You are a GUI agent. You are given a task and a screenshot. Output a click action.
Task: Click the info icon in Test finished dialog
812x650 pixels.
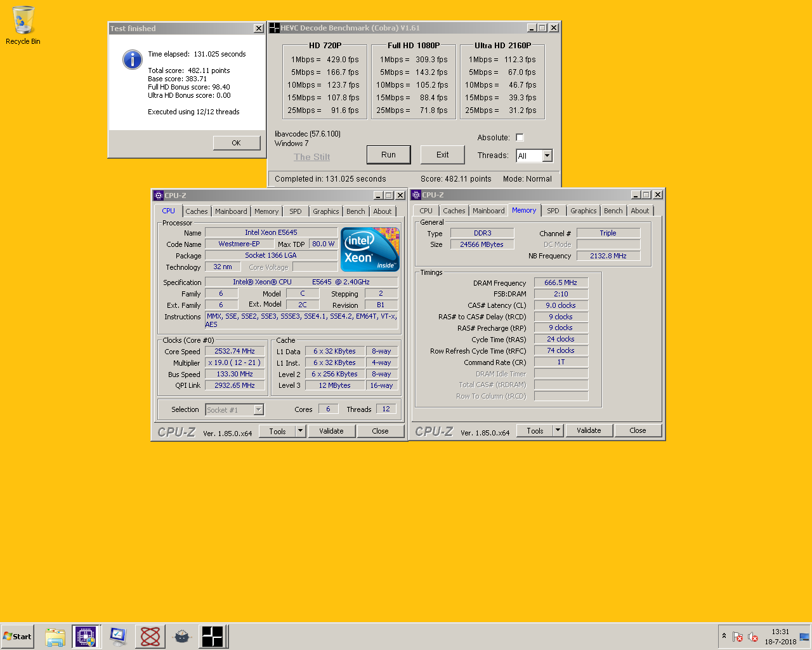132,60
